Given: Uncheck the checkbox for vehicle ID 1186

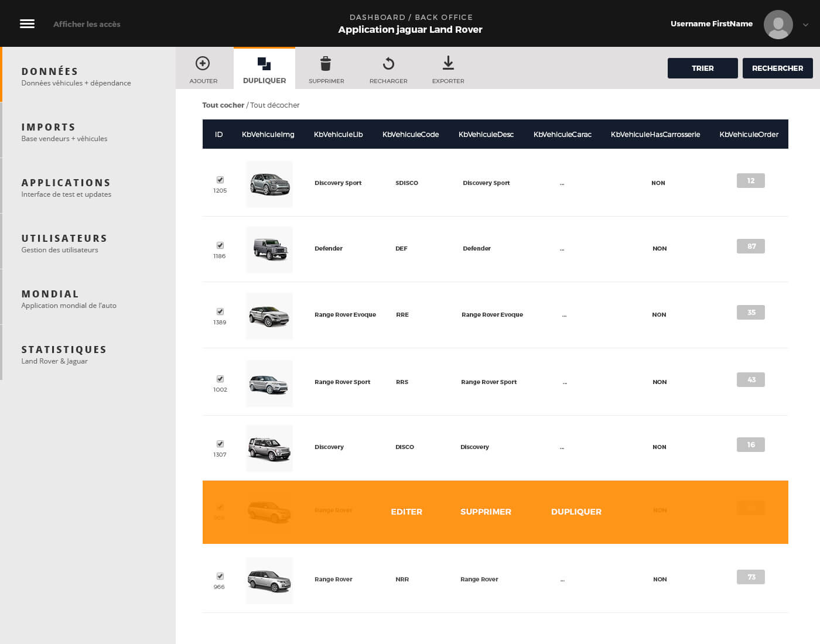Looking at the screenshot, I should point(220,245).
